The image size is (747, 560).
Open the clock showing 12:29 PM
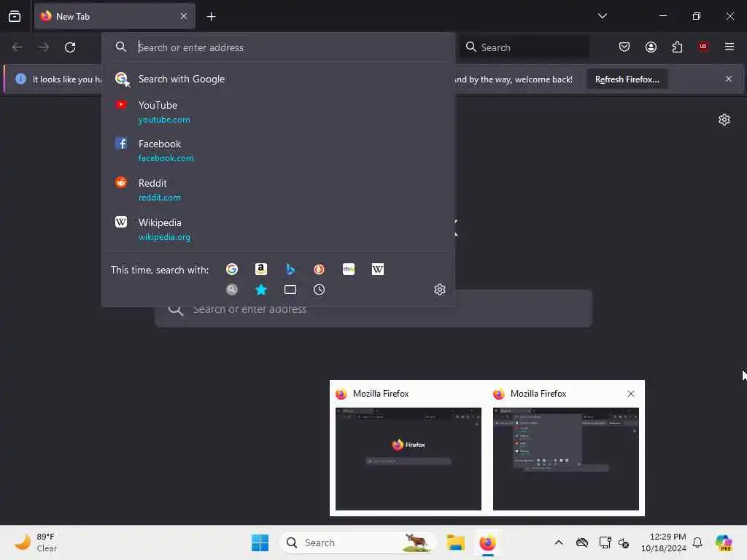(664, 542)
